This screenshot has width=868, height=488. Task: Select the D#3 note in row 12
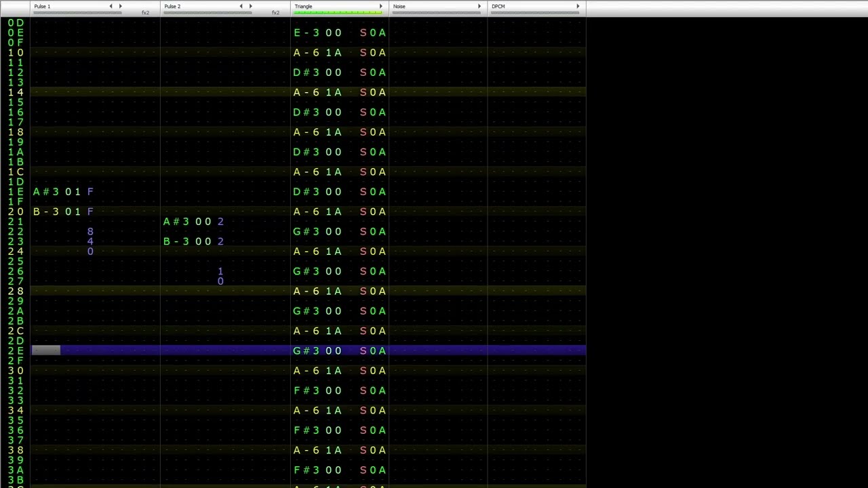(x=306, y=73)
